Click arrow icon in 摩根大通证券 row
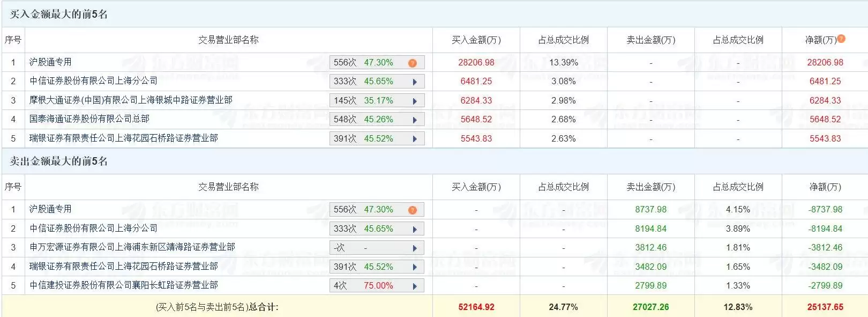The image size is (868, 317). click(x=415, y=101)
